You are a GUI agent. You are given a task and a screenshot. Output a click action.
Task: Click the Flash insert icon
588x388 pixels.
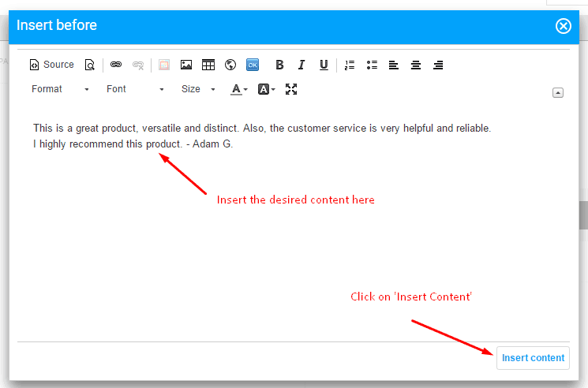tap(164, 65)
